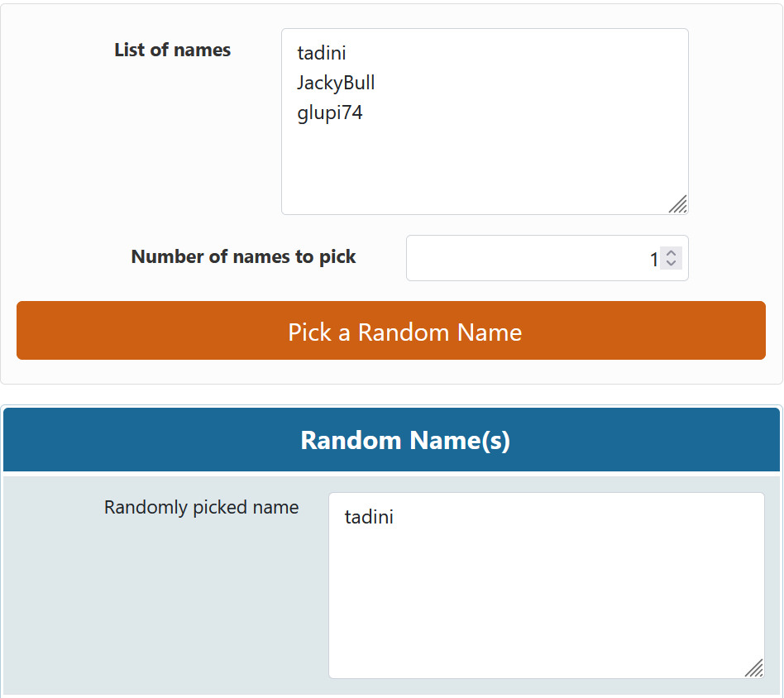Grab the Randomly picked name resize handle

click(x=753, y=668)
